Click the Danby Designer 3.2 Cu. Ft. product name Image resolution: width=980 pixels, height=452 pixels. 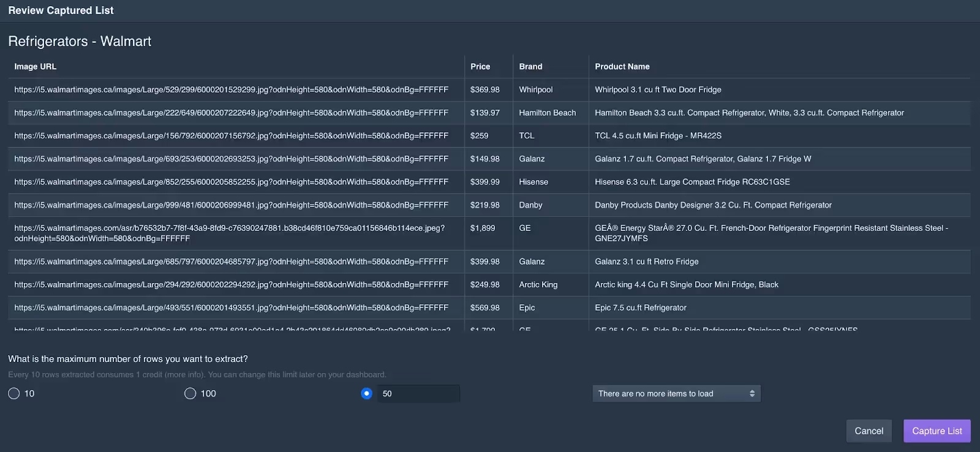pos(713,205)
